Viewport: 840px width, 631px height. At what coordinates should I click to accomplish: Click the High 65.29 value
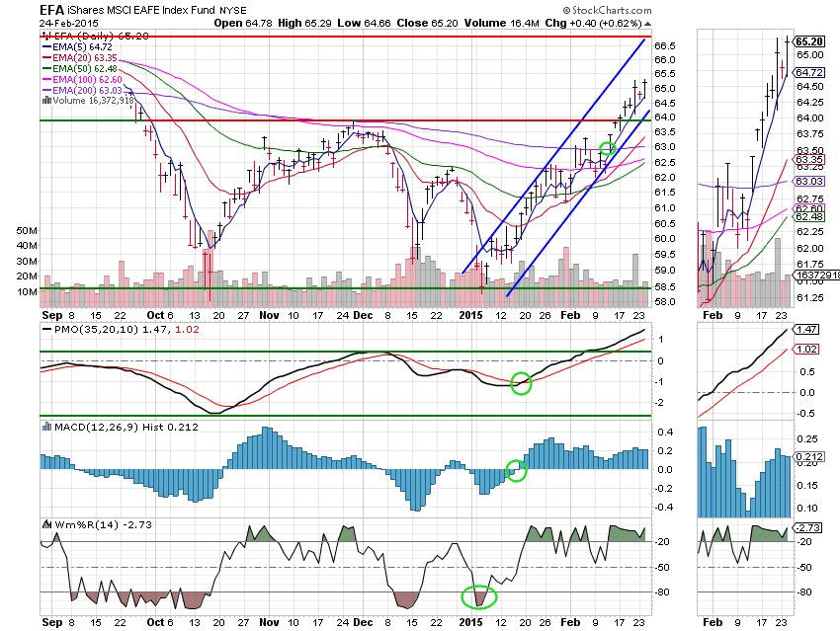pyautogui.click(x=304, y=24)
